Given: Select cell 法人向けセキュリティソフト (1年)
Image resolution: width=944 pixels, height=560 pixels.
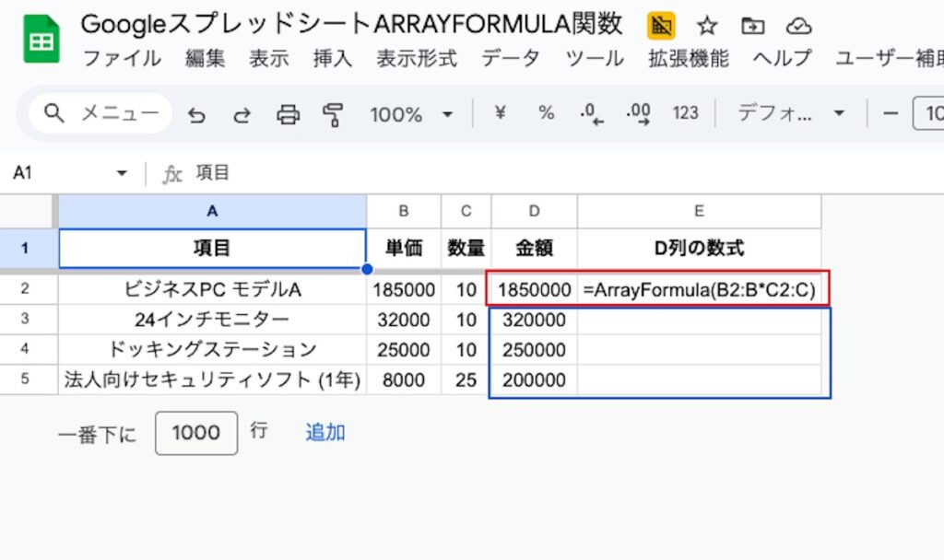Looking at the screenshot, I should pos(212,379).
